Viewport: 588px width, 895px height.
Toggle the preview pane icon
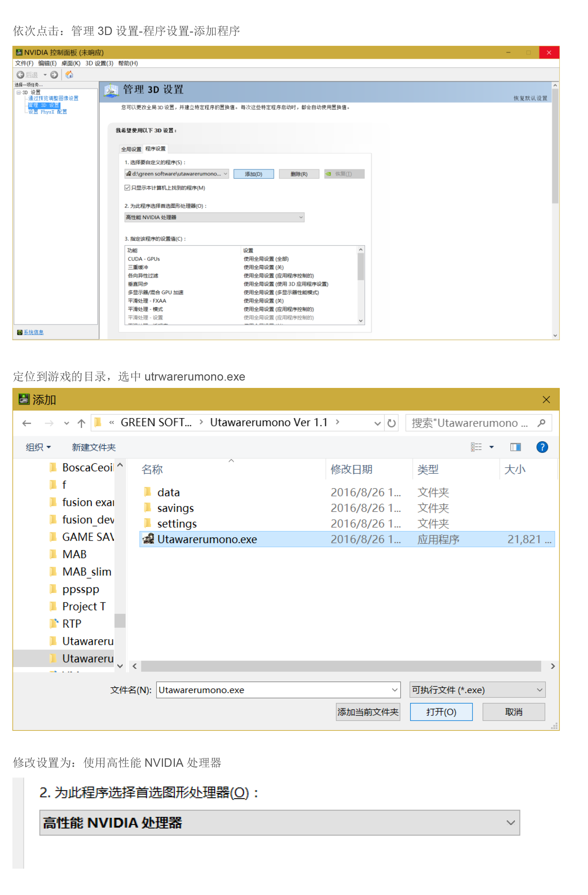(x=515, y=447)
